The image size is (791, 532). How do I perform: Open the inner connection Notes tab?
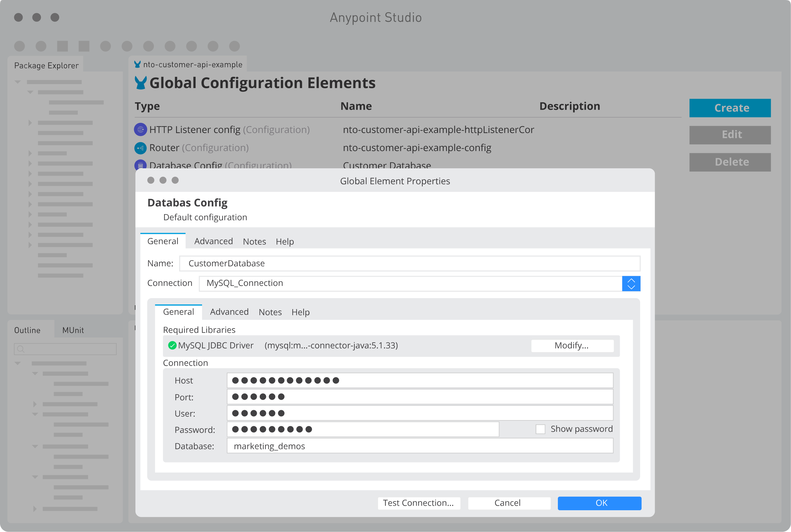tap(270, 312)
